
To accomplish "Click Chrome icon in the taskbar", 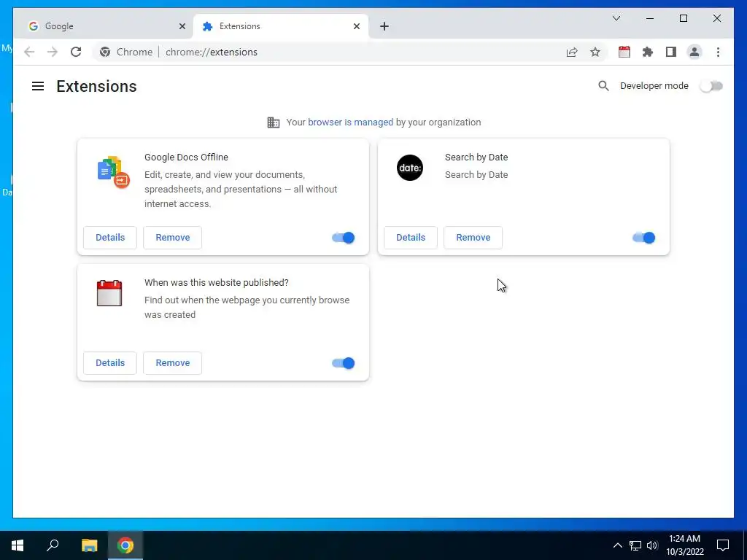I will pos(125,545).
